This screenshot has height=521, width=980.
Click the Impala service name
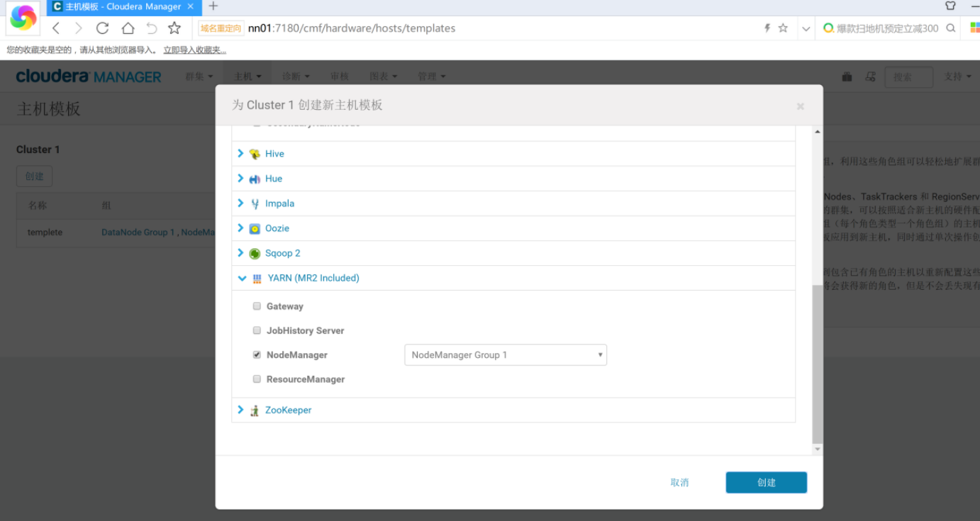(x=279, y=203)
